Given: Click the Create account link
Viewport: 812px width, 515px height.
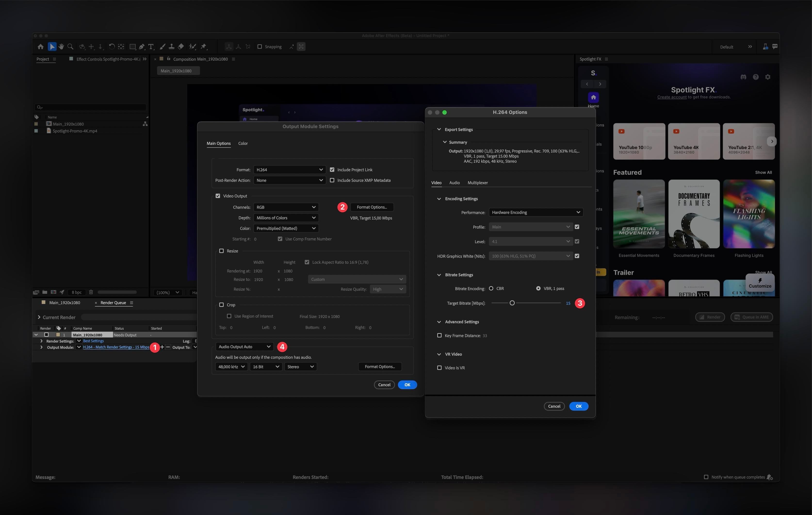Looking at the screenshot, I should tap(672, 97).
